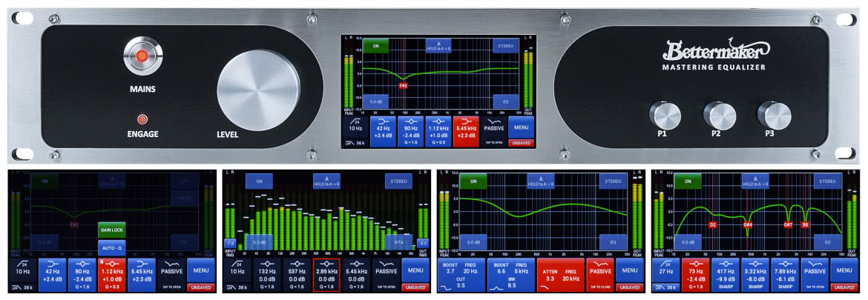Image resolution: width=868 pixels, height=300 pixels.
Task: Open STEREO mode selector on hardware display
Action: (x=505, y=46)
